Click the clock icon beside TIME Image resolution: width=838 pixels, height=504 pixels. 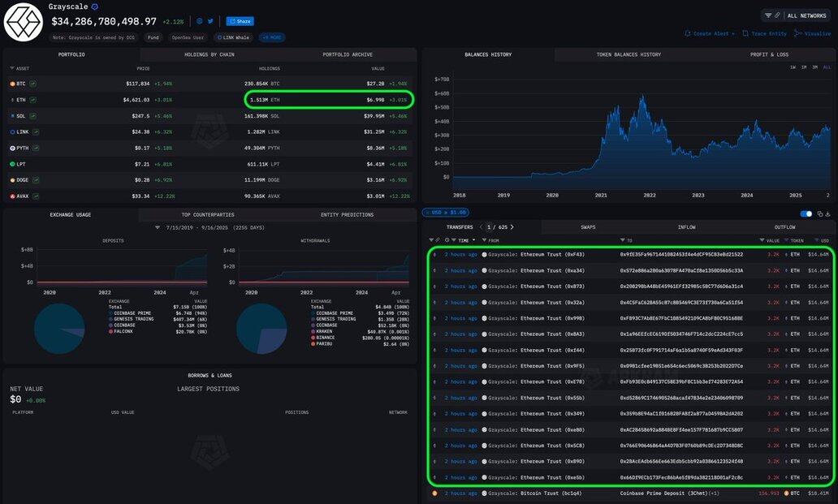[x=447, y=241]
